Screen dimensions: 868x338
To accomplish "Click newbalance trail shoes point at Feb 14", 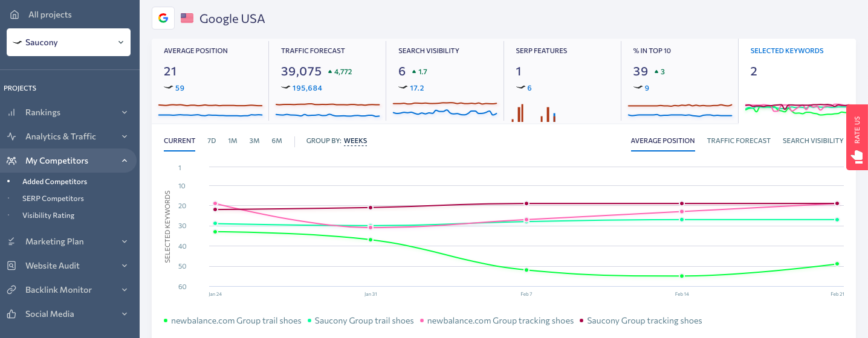I will point(682,276).
